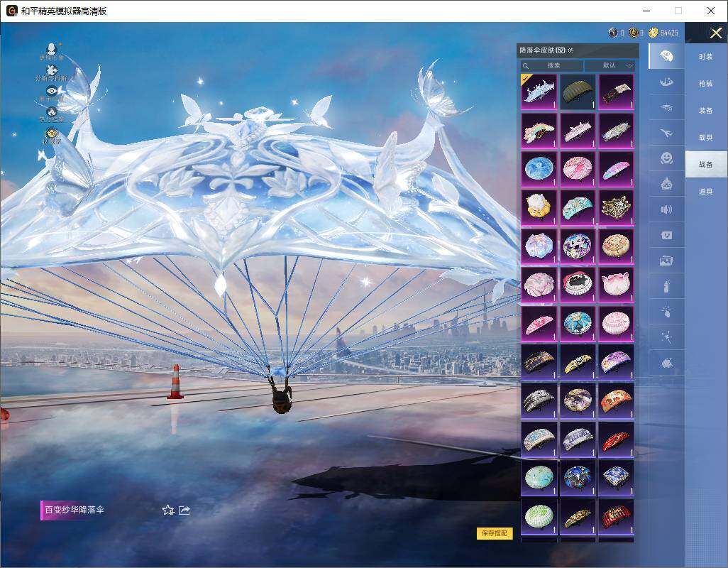Viewport: 728px width, 568px height.
Task: Open the lotus-shaped category icon
Action: [666, 363]
